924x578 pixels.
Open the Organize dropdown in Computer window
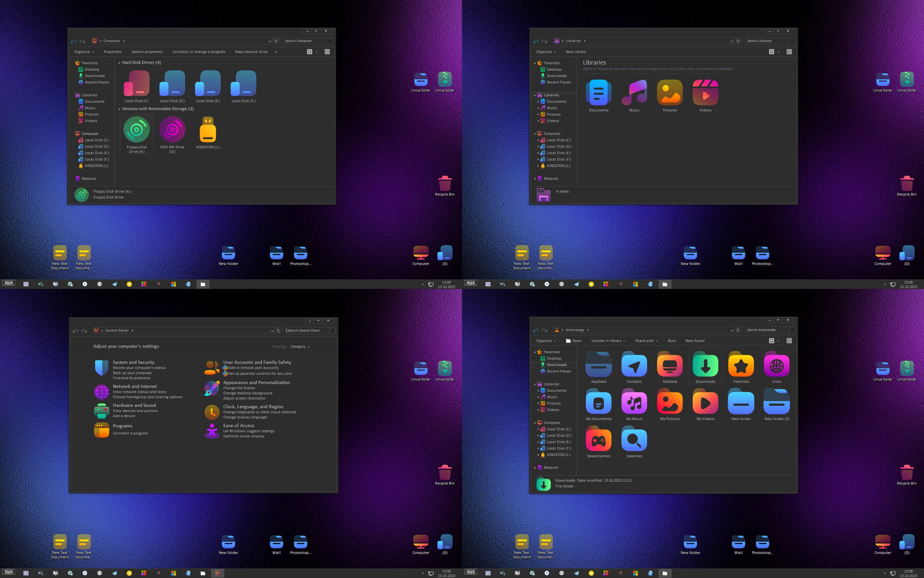coord(84,52)
